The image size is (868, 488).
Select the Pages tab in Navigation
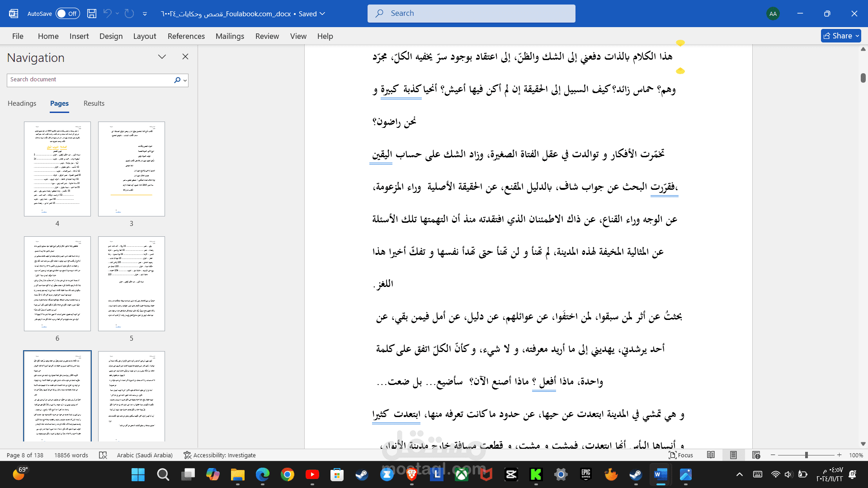pos(59,103)
